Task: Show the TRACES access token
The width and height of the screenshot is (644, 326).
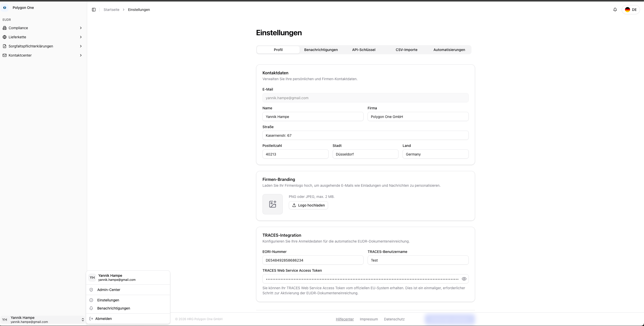Action: coord(464,279)
